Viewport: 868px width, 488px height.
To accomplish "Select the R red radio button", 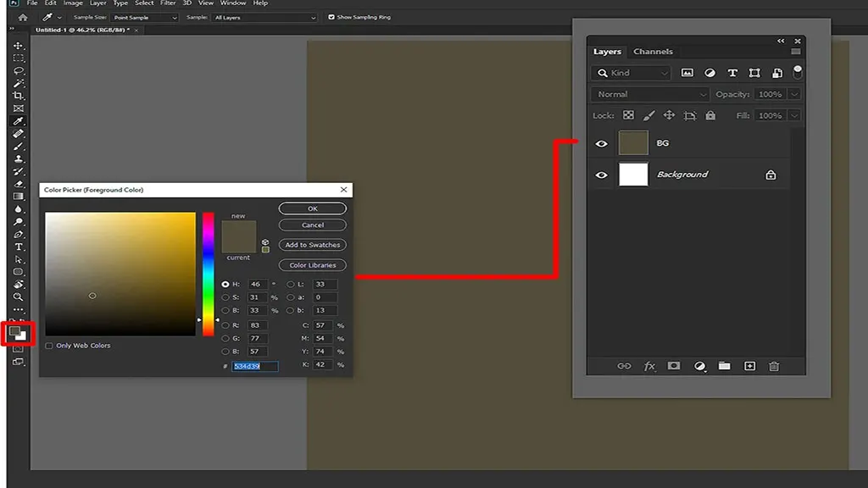I will pyautogui.click(x=225, y=325).
